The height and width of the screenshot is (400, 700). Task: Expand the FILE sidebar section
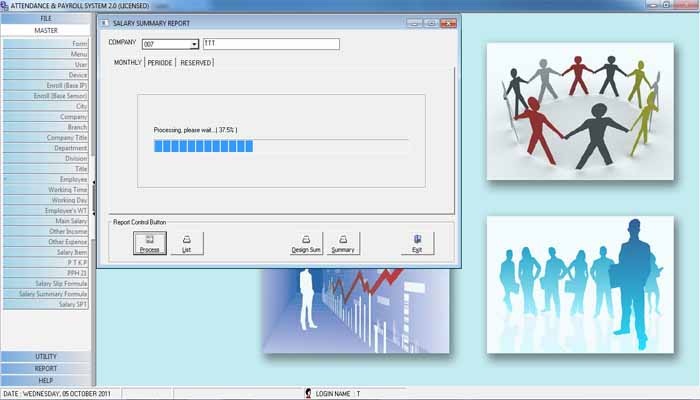[x=46, y=18]
